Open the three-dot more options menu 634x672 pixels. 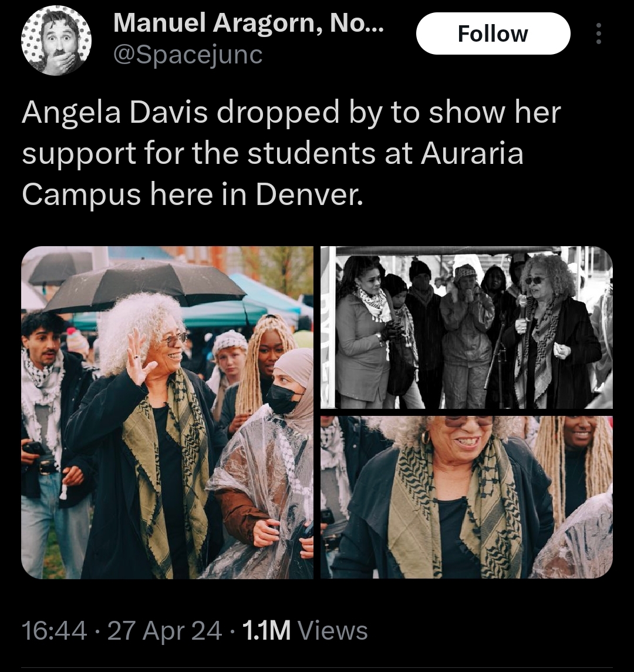point(598,33)
